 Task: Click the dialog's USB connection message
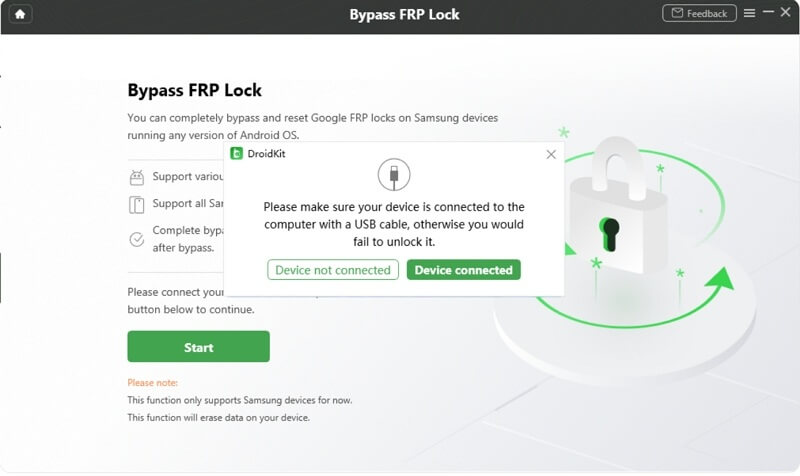click(x=394, y=224)
